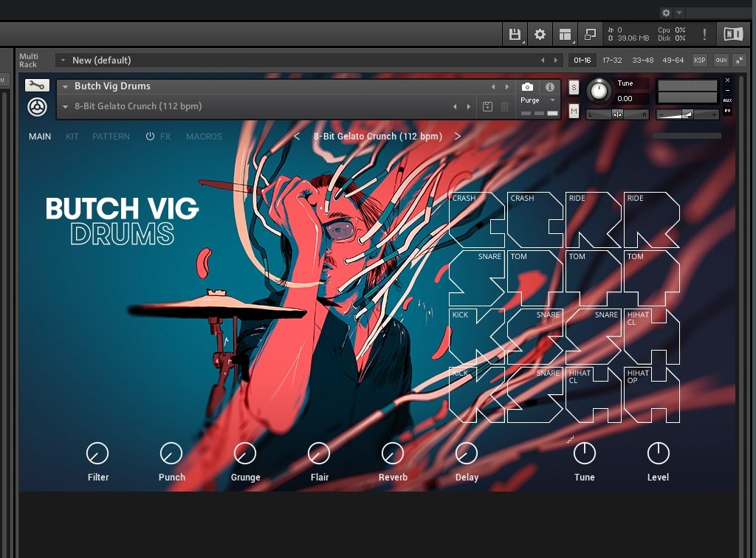This screenshot has height=558, width=756.
Task: Delete snapshot with trash icon
Action: pos(505,107)
